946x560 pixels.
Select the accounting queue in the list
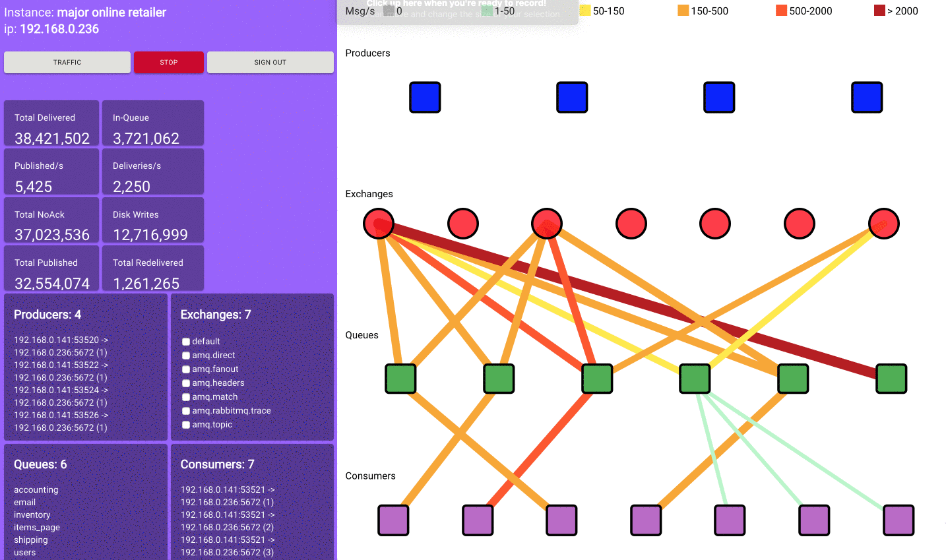click(x=36, y=489)
